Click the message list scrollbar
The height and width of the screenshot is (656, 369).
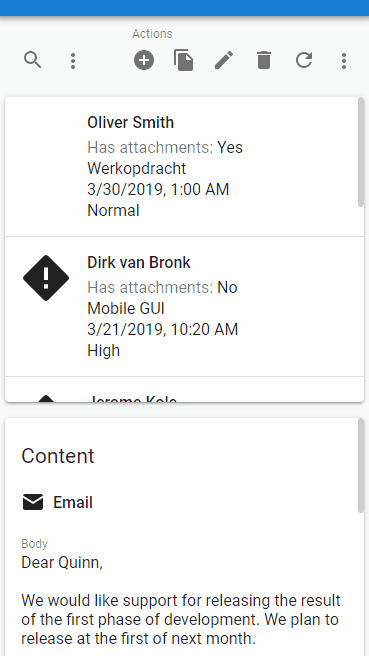click(361, 152)
